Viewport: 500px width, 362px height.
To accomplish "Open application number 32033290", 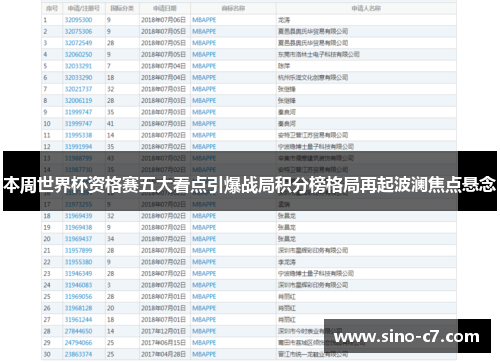I will [x=78, y=78].
